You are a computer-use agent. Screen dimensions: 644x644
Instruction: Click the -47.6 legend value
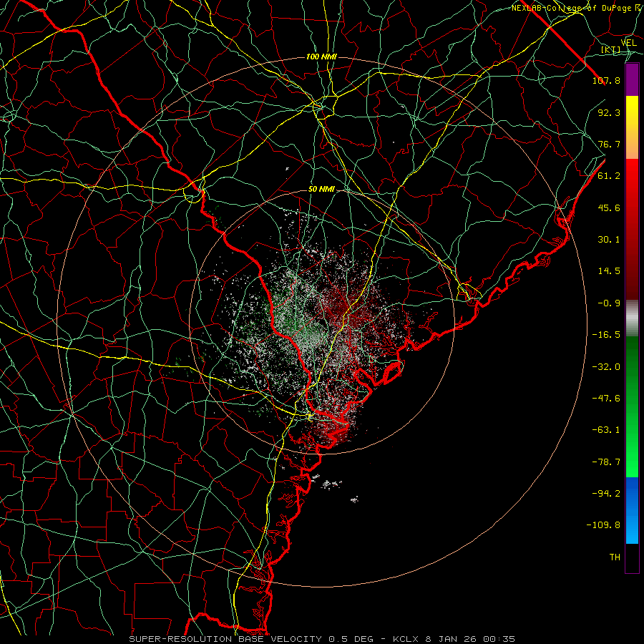click(x=606, y=399)
